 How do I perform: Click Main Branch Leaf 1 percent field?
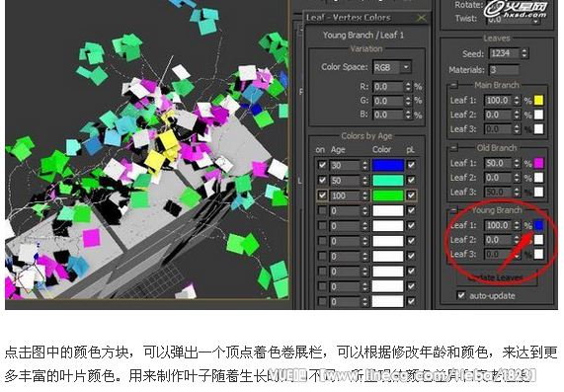(498, 101)
